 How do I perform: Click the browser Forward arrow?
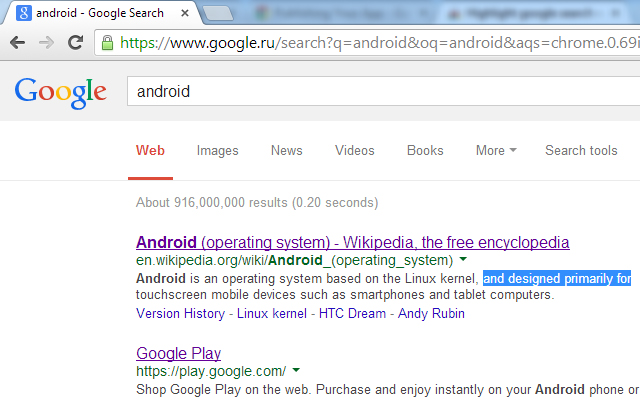pos(46,42)
